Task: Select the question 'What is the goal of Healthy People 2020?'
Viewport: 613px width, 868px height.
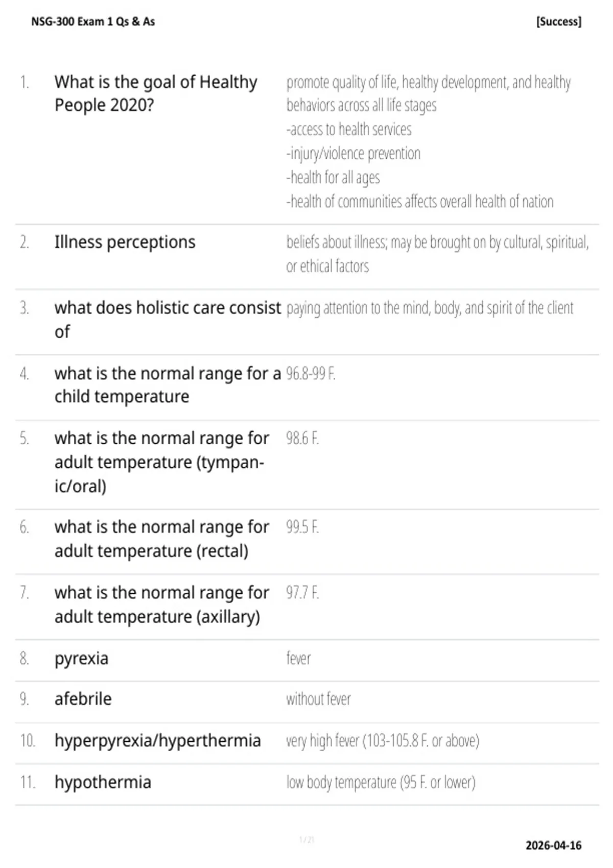Action: point(156,93)
